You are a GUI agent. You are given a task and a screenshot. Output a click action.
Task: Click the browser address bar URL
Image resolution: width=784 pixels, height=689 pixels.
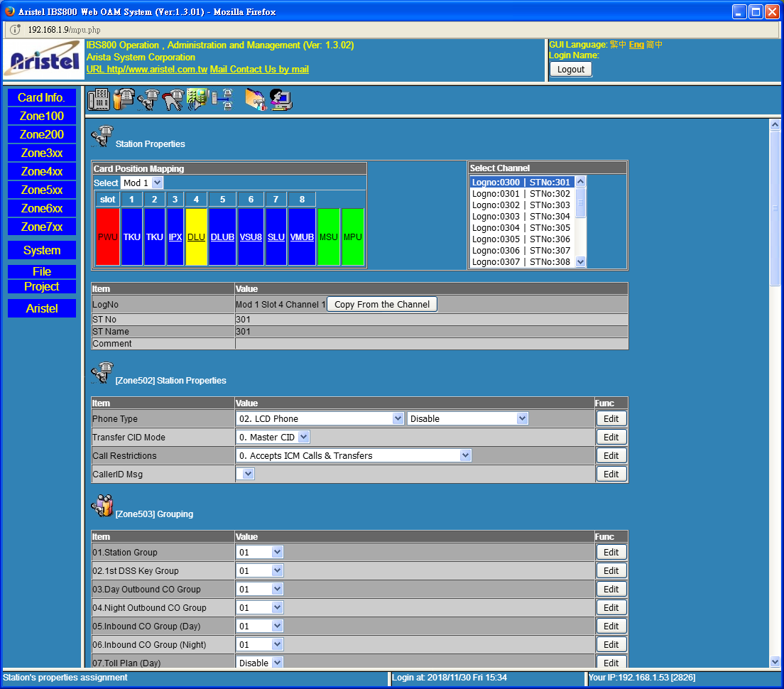[64, 30]
